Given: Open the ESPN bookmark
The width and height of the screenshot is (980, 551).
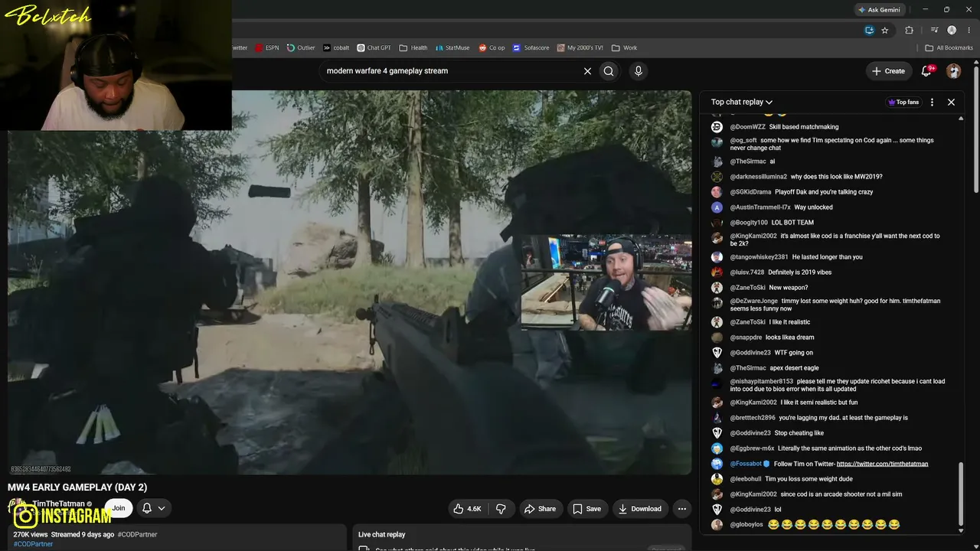Looking at the screenshot, I should click(267, 47).
